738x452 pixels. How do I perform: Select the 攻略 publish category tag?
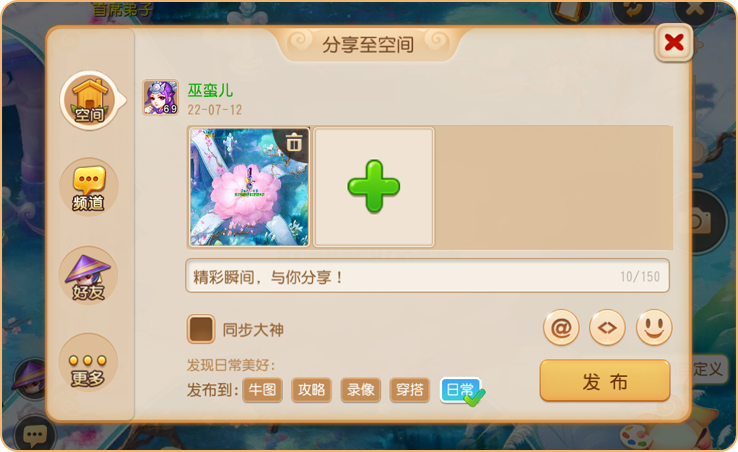(x=312, y=390)
